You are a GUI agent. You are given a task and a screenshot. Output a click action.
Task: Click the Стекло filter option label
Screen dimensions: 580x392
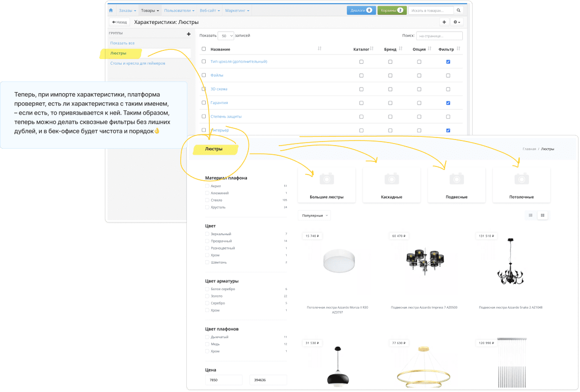216,201
